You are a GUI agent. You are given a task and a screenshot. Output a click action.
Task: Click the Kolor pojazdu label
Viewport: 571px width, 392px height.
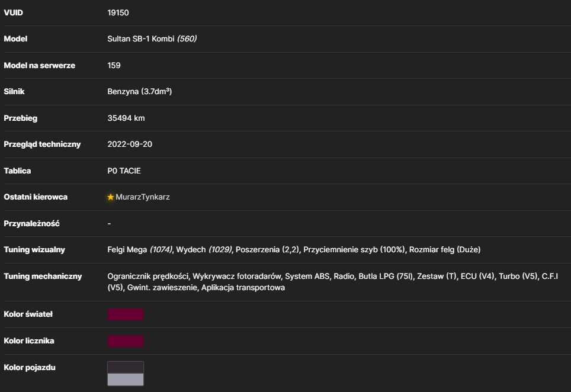(30, 367)
